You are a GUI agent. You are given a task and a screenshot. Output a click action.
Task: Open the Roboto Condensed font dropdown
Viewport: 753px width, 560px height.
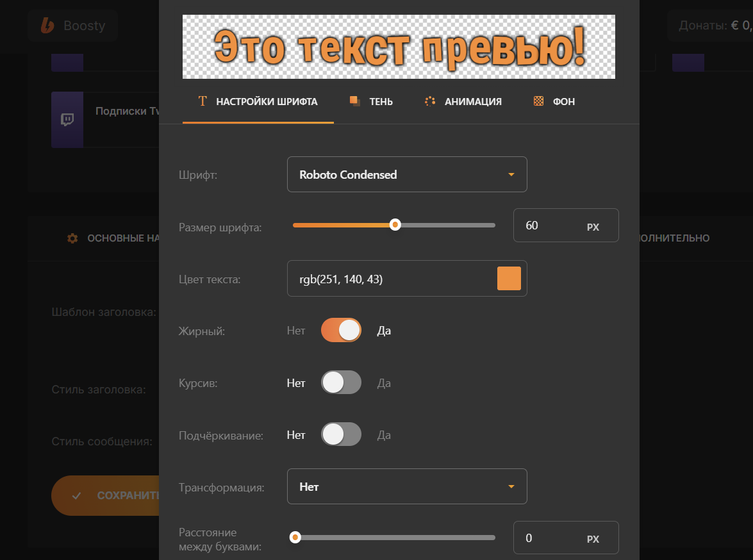(x=407, y=174)
